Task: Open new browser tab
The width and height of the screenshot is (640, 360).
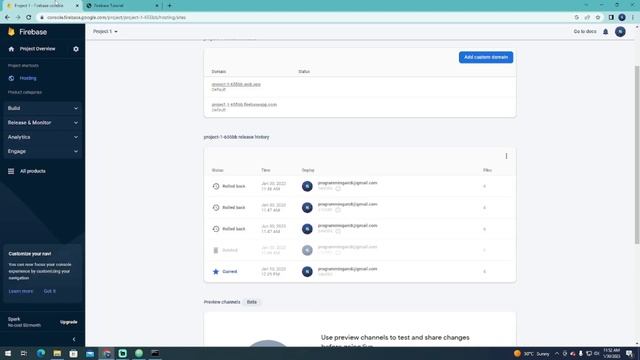Action: point(169,6)
